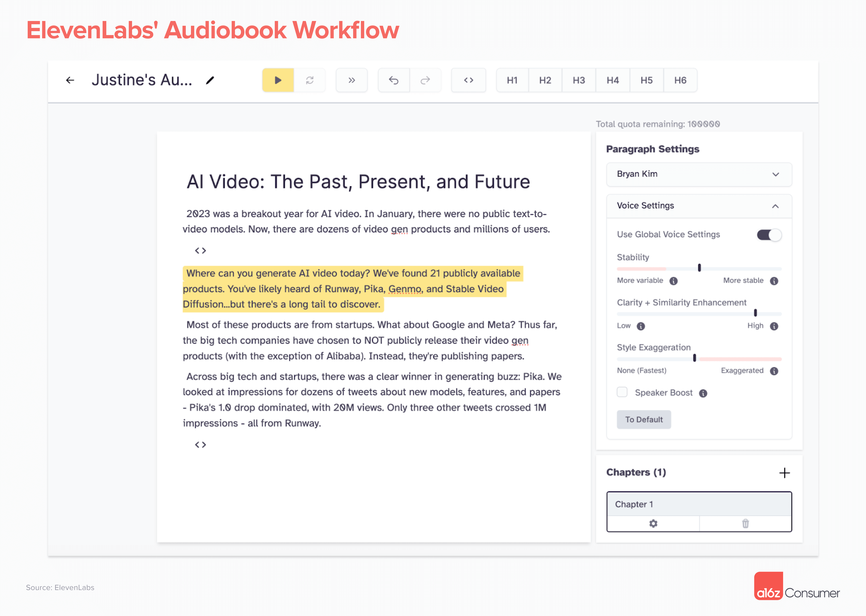Viewport: 866px width, 616px height.
Task: Click the More stable info tooltip icon
Action: (x=774, y=281)
